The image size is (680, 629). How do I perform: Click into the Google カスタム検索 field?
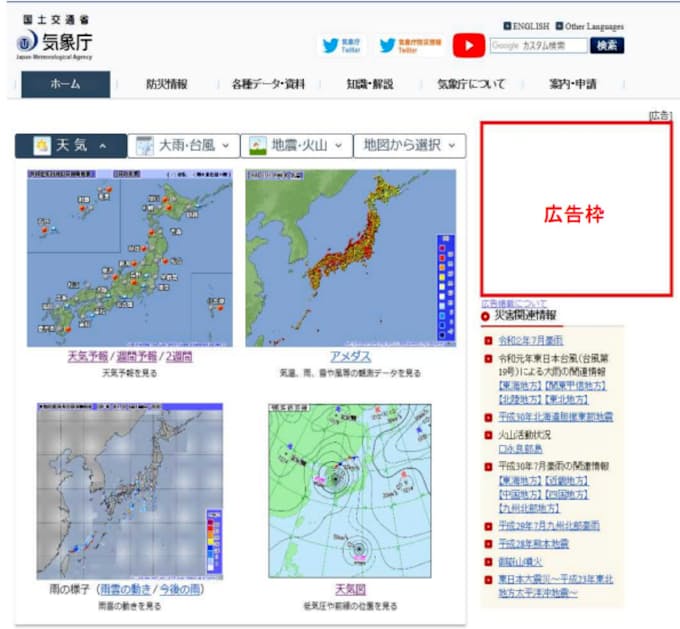(x=538, y=46)
